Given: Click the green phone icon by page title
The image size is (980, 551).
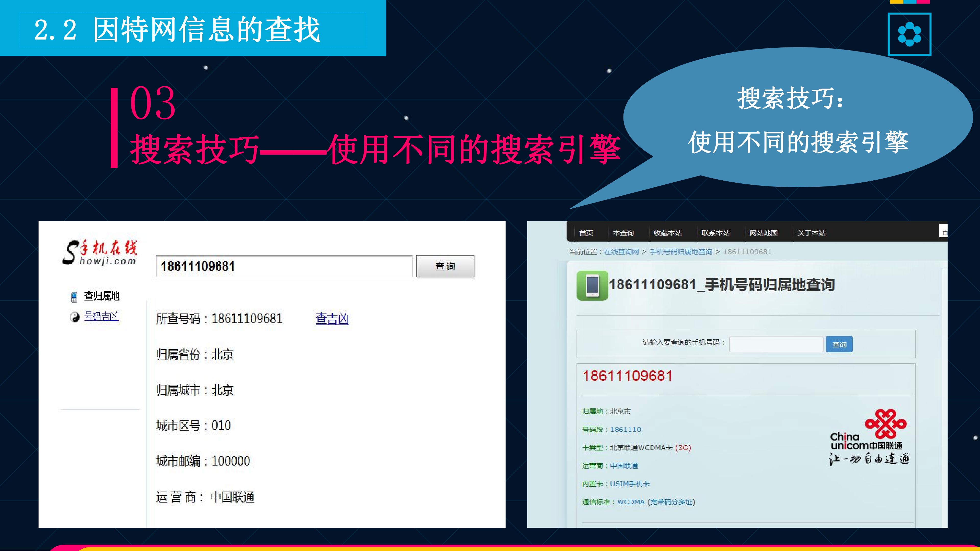Looking at the screenshot, I should pos(592,285).
